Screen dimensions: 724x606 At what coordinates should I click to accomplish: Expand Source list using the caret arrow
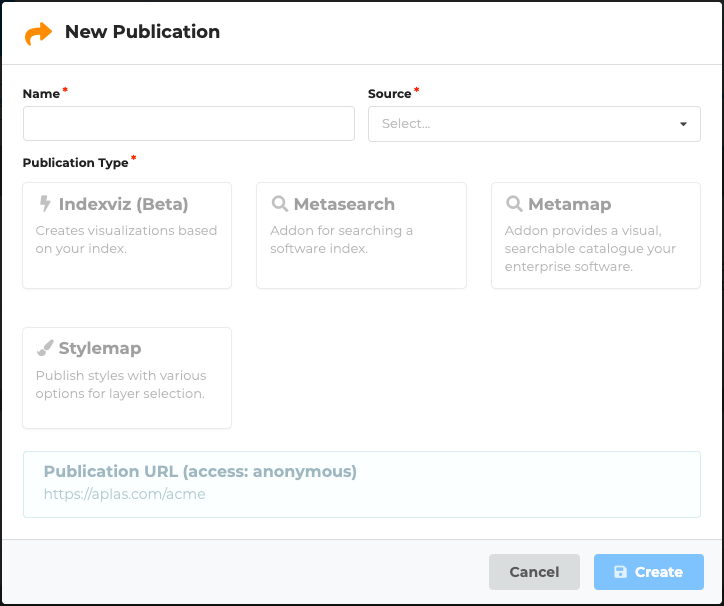[683, 125]
